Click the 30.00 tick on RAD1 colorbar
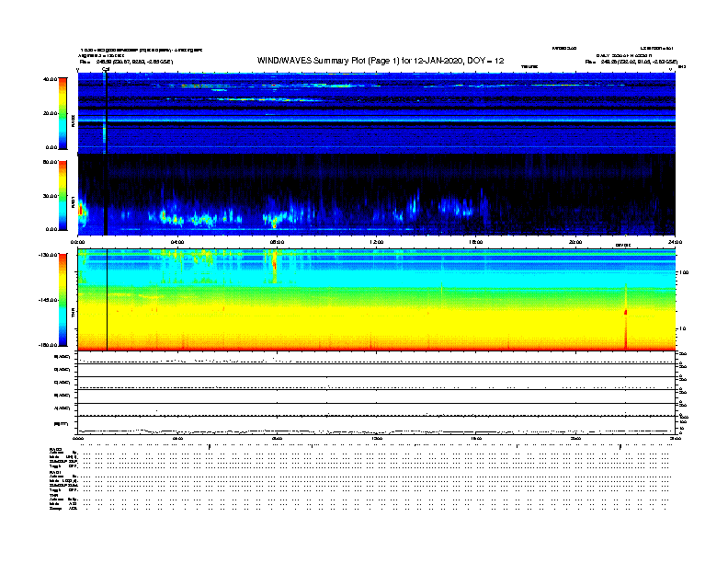728x563 pixels. coord(51,196)
